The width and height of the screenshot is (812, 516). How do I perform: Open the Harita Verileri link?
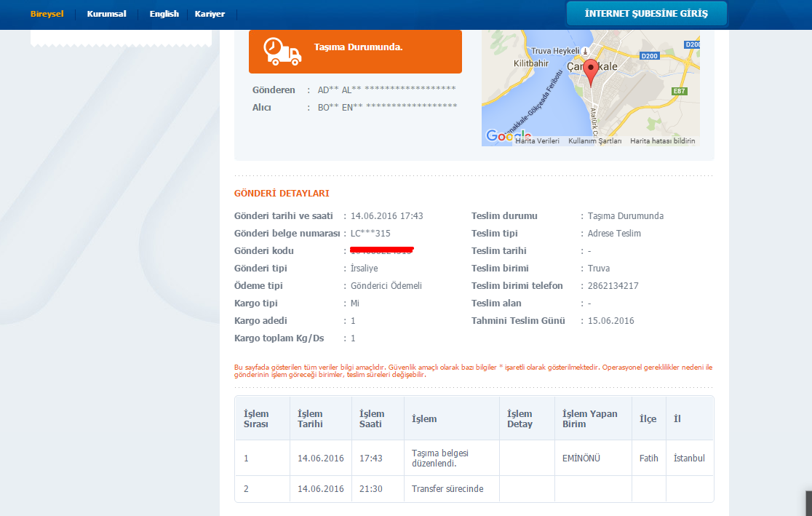tap(537, 141)
